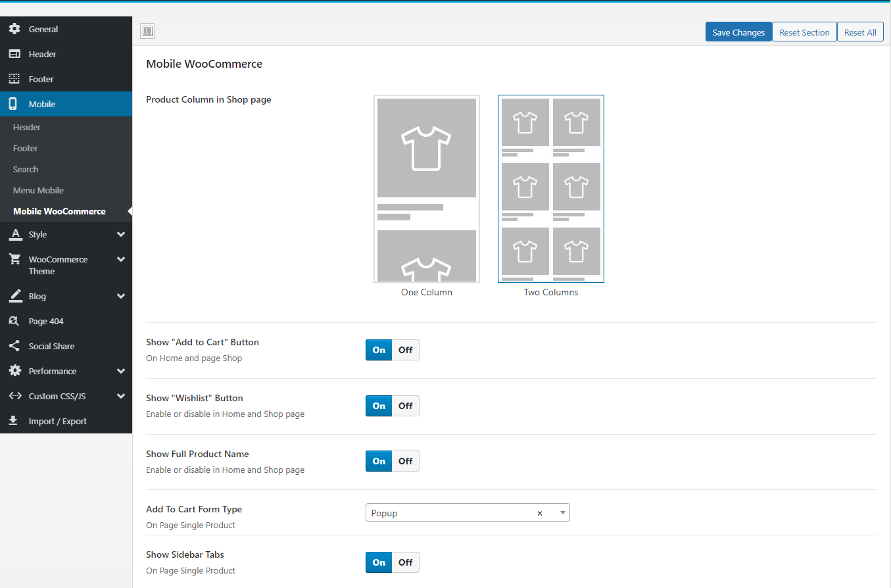891x588 pixels.
Task: Click the Footer icon in sidebar
Action: pos(14,79)
